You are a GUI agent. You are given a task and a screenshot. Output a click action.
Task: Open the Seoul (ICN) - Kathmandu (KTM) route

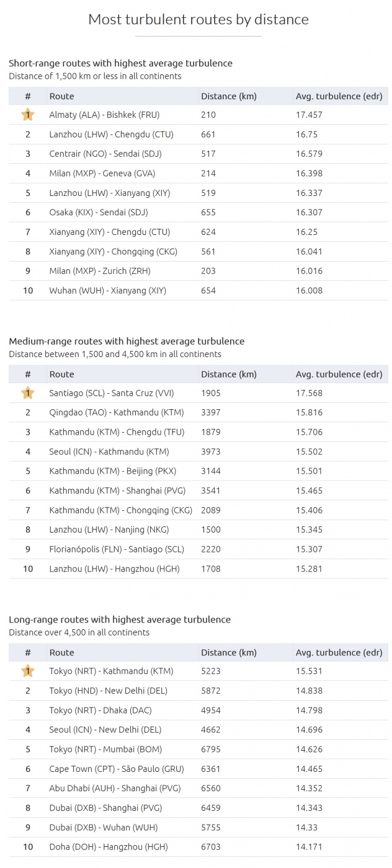[x=109, y=452]
